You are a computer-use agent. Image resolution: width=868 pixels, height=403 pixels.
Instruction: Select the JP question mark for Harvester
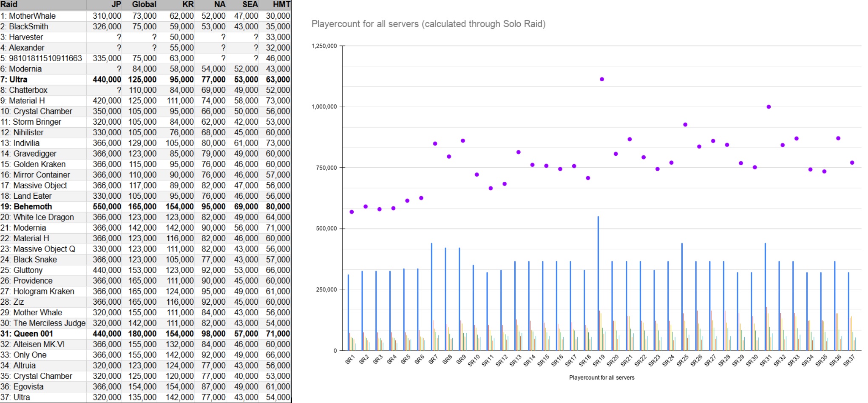click(119, 37)
